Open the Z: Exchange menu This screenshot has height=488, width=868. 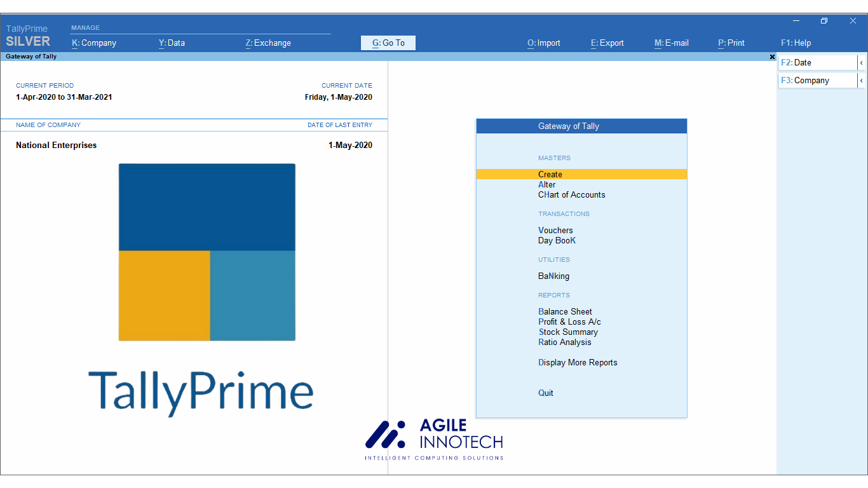[268, 43]
